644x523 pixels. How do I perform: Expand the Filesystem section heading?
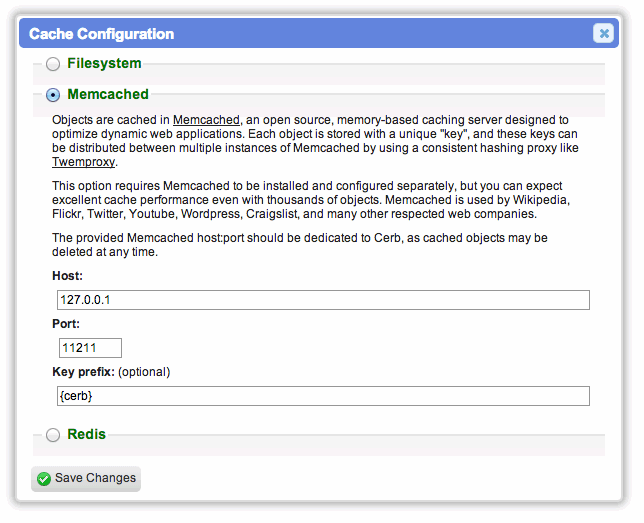pyautogui.click(x=104, y=63)
